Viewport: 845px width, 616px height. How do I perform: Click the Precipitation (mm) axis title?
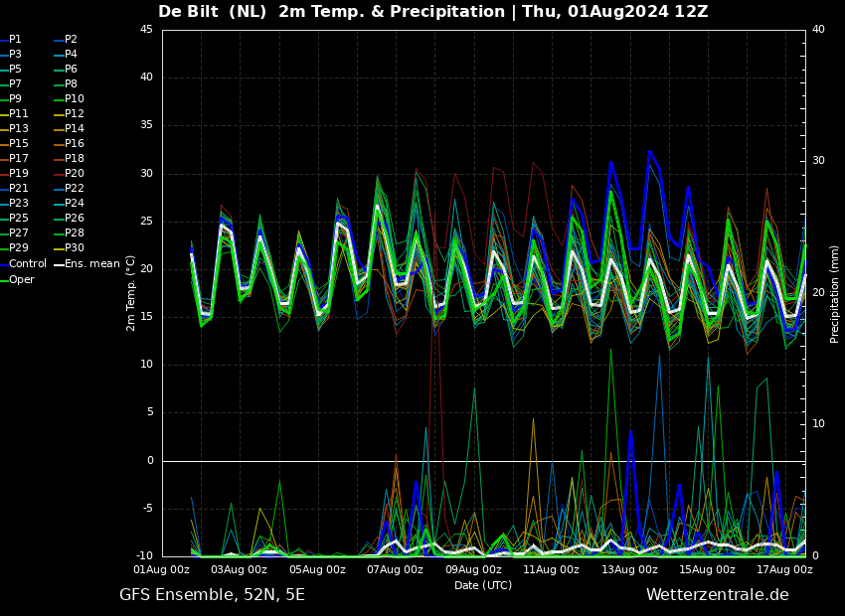point(834,293)
